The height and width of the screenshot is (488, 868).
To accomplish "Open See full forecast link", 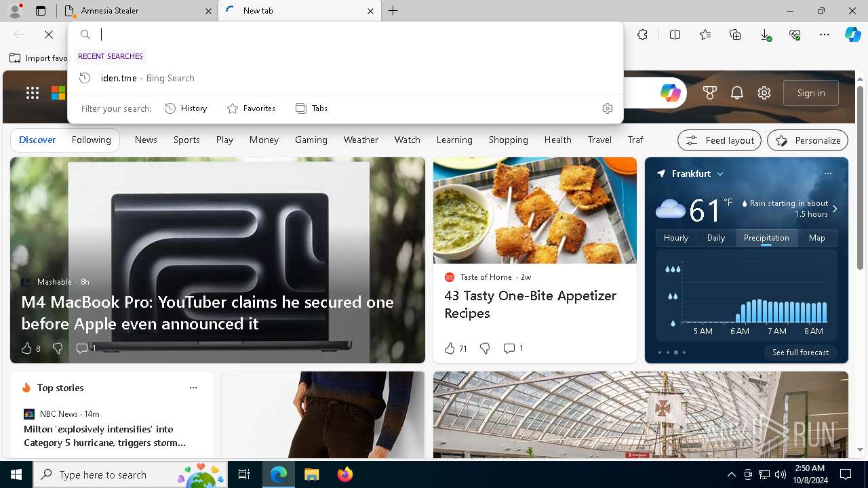I will [800, 352].
